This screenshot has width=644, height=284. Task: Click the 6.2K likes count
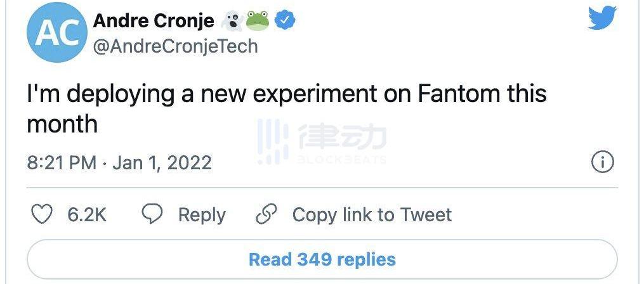click(87, 215)
